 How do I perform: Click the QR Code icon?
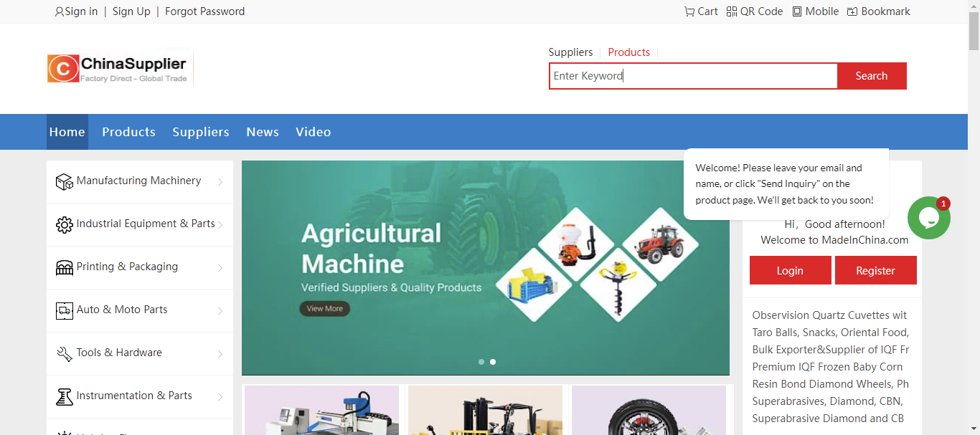[732, 11]
